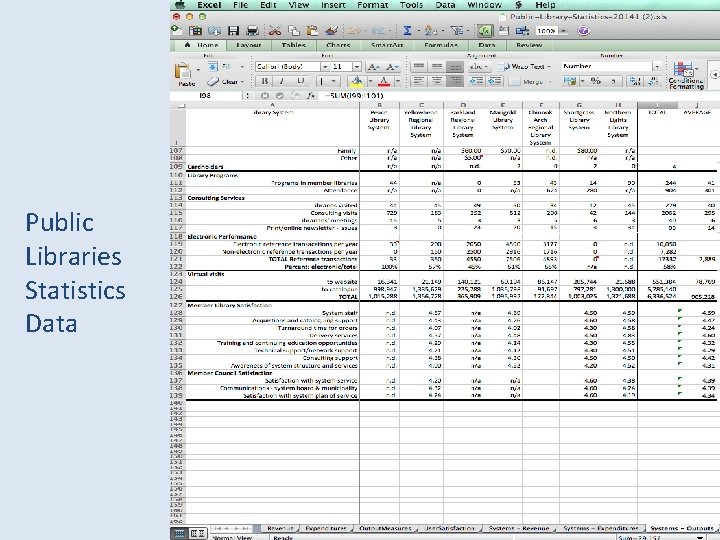This screenshot has height=540, width=720.
Task: Open the View menu
Action: click(x=298, y=5)
